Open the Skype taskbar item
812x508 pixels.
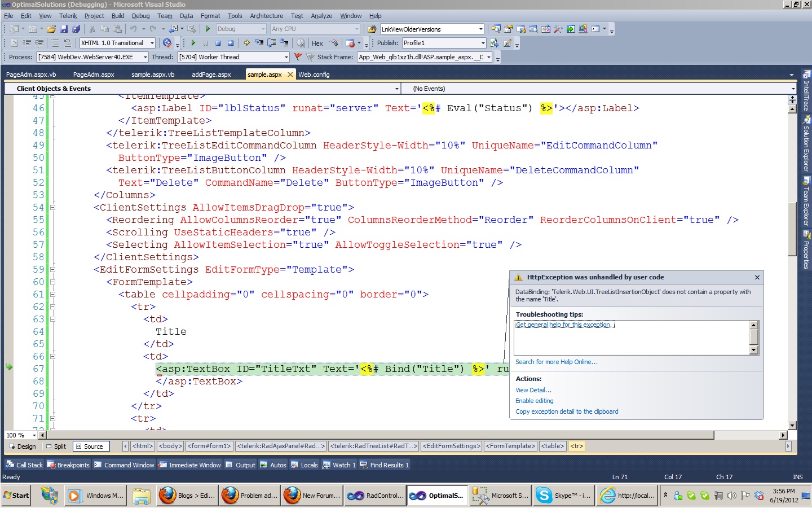(563, 496)
